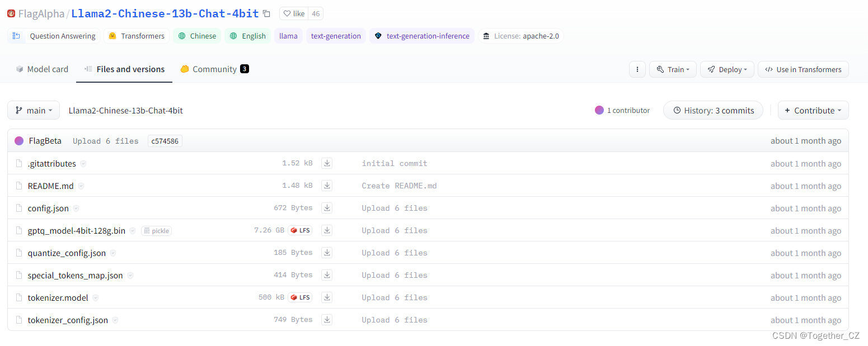
Task: Click LFS badge of gptq_model row
Action: [300, 230]
